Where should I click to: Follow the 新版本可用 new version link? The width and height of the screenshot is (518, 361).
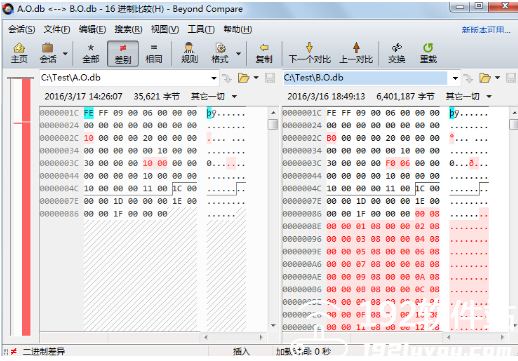[486, 30]
